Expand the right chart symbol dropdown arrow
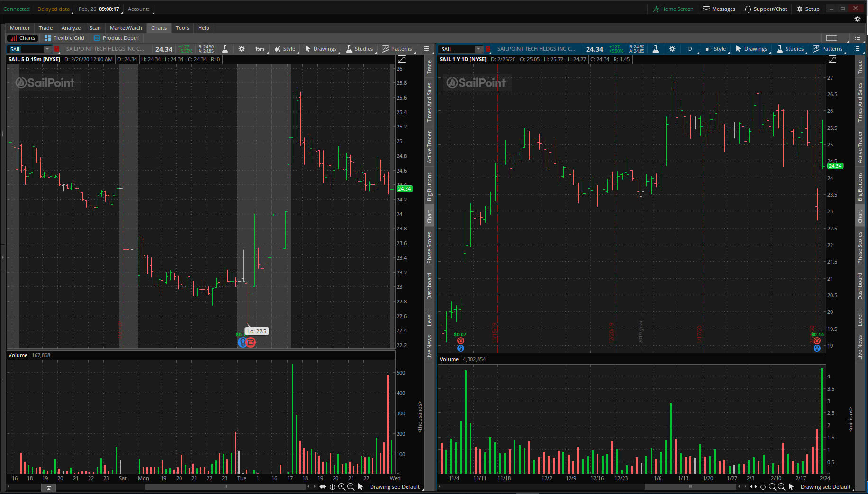Image resolution: width=868 pixels, height=494 pixels. coord(479,49)
